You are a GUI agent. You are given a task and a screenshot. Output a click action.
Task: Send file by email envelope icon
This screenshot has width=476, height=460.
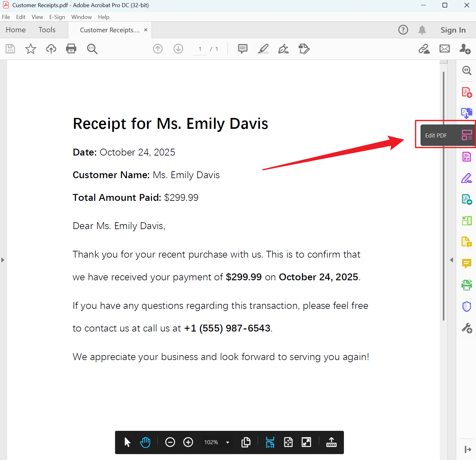point(444,49)
